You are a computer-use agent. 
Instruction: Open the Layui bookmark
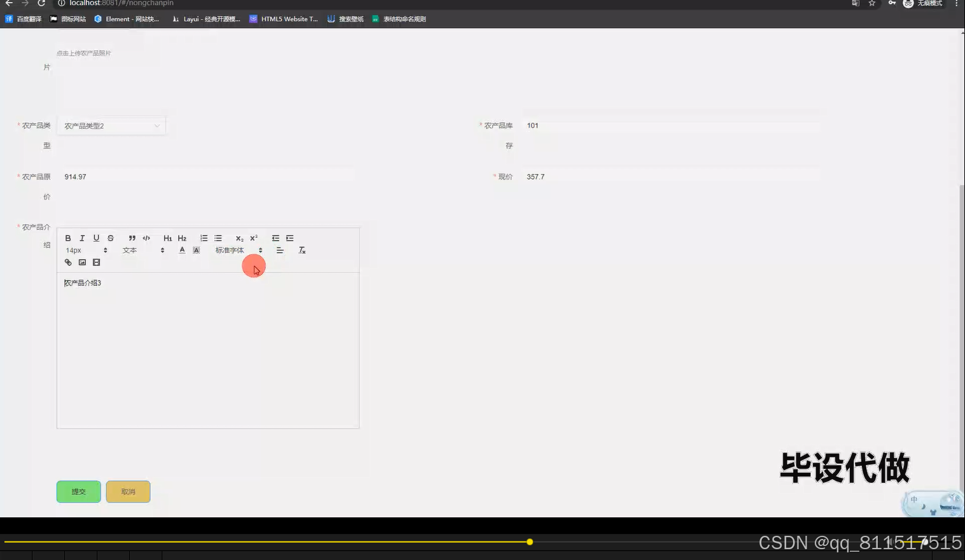click(x=206, y=19)
